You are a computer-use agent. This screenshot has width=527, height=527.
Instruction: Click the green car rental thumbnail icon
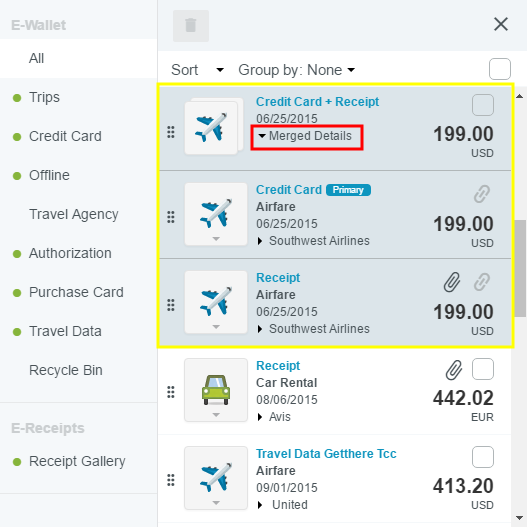216,390
